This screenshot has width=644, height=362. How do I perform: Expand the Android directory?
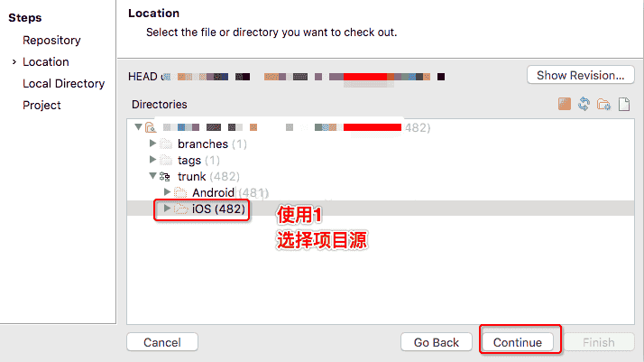pyautogui.click(x=168, y=193)
